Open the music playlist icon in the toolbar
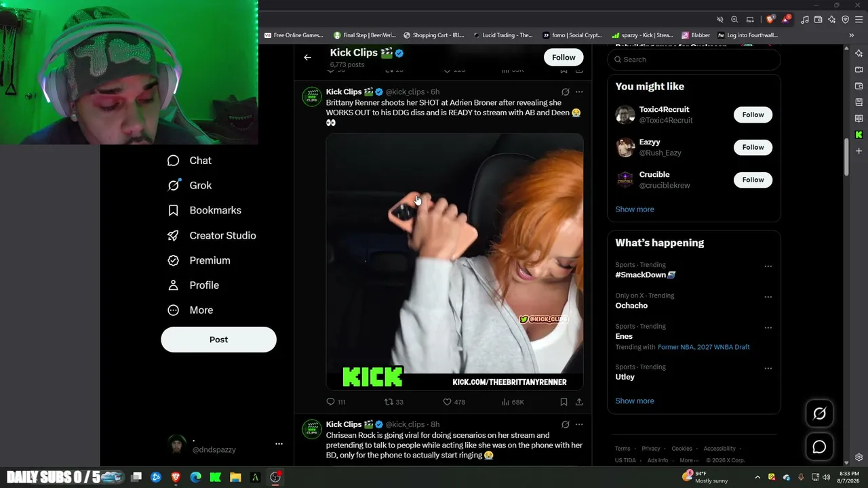 [x=805, y=20]
